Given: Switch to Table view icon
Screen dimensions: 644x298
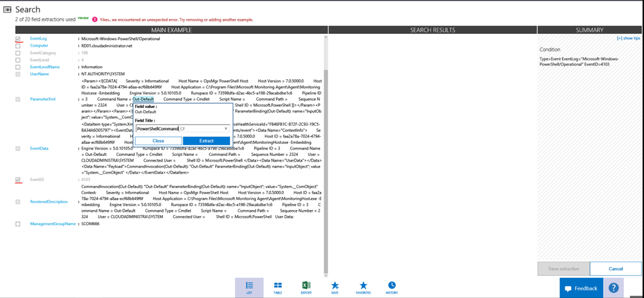Looking at the screenshot, I should pos(277,287).
